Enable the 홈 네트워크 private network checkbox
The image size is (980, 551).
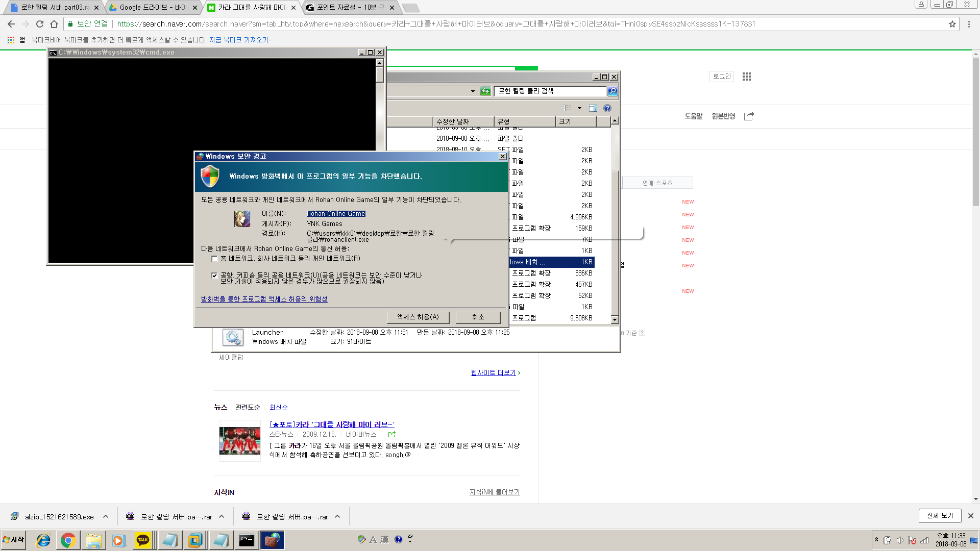[x=215, y=259]
